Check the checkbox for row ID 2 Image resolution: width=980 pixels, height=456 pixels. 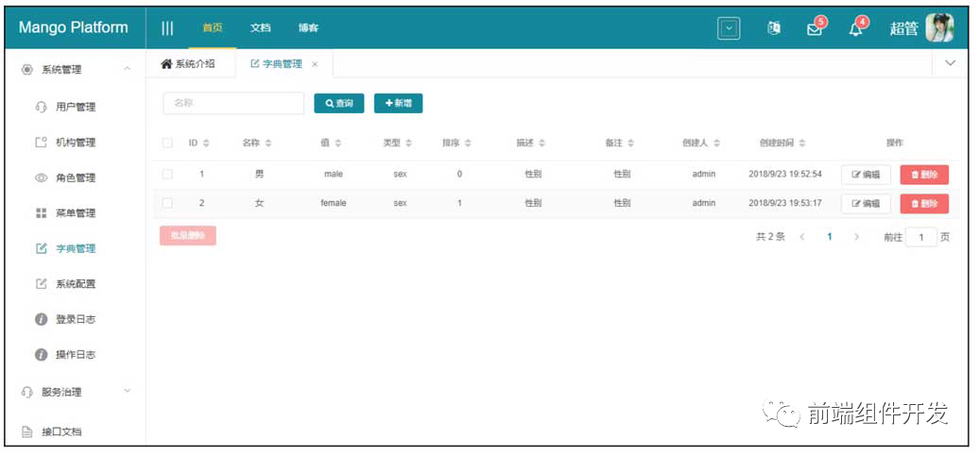(x=167, y=203)
